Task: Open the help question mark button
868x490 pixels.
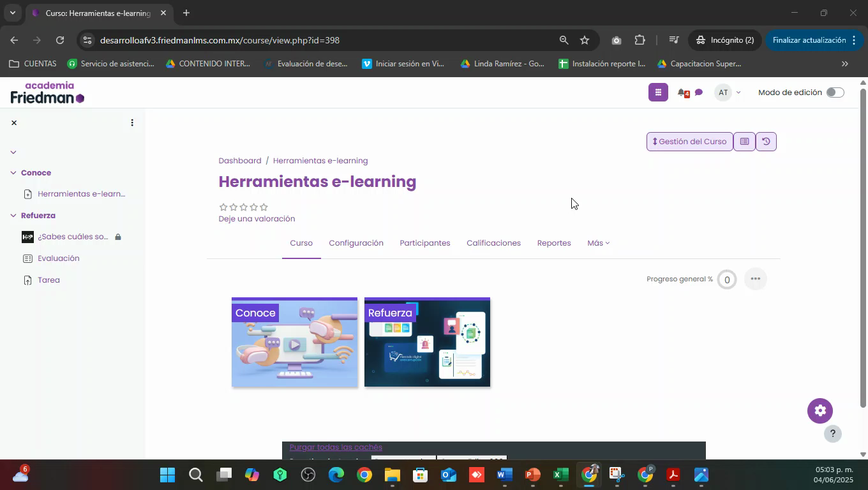Action: pyautogui.click(x=832, y=434)
